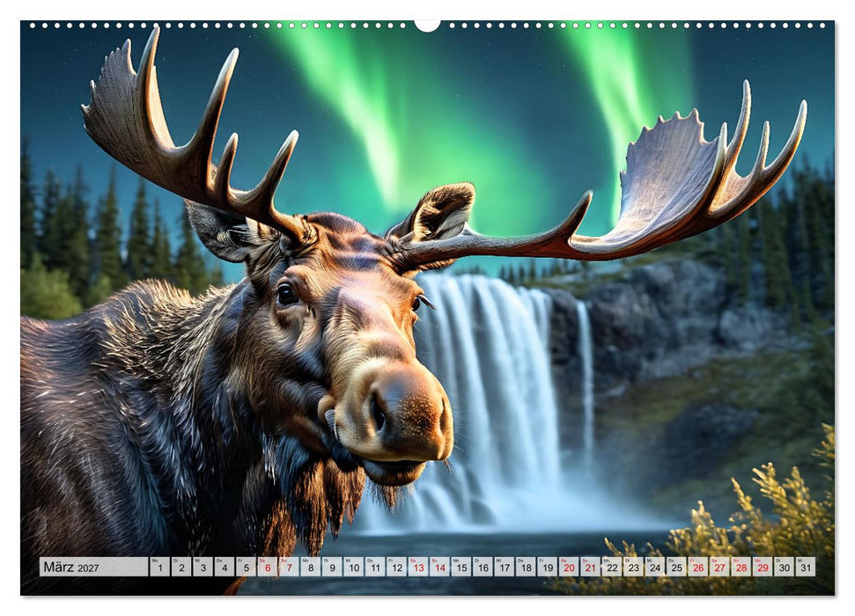The image size is (855, 616).
Task: Click the moose and aurora calendar photo
Action: coord(428,308)
